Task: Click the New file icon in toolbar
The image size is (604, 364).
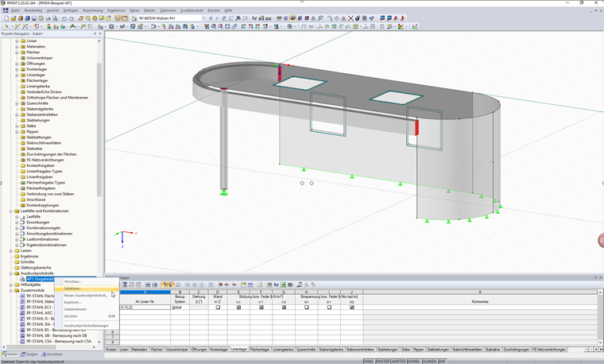Action: tap(5, 17)
